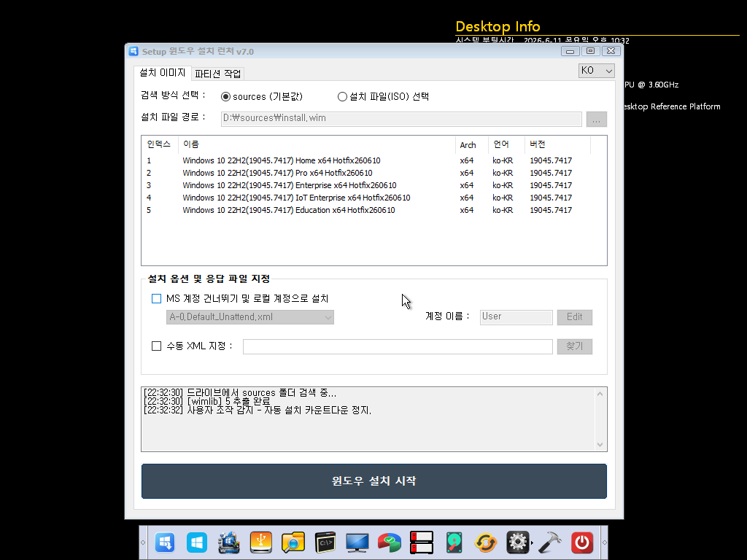Open the blue monitor display dock icon
This screenshot has width=747, height=560.
coord(357,542)
